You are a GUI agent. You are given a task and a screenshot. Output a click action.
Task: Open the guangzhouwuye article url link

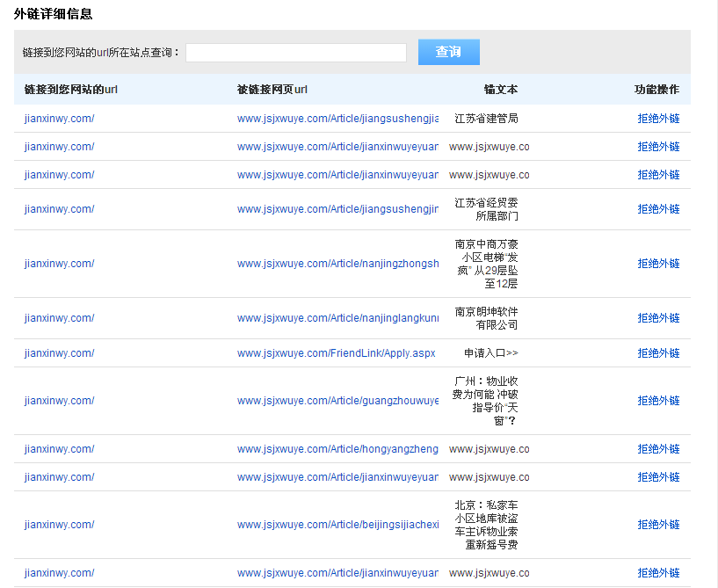[337, 401]
